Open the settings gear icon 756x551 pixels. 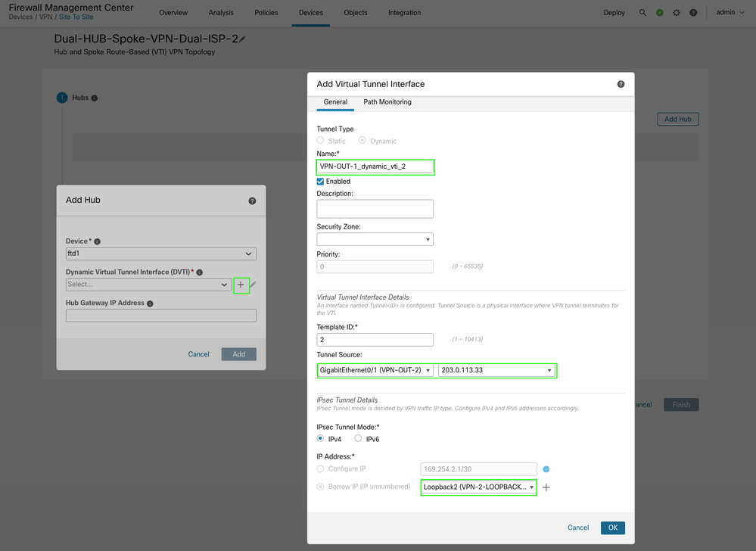[677, 13]
